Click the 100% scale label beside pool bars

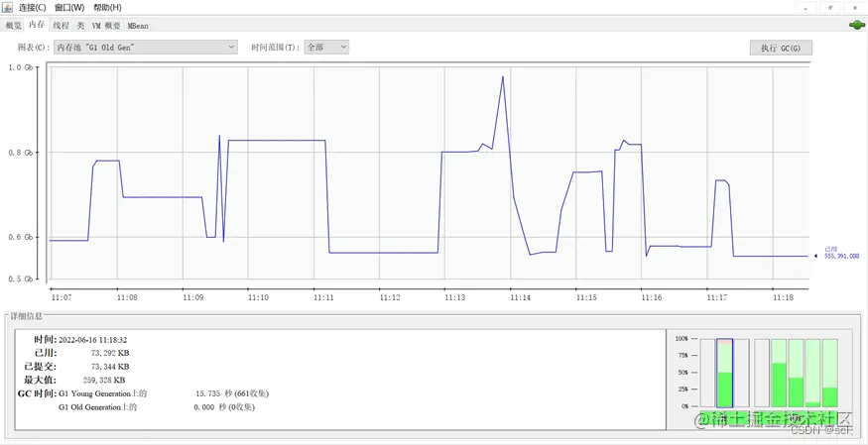(x=681, y=338)
